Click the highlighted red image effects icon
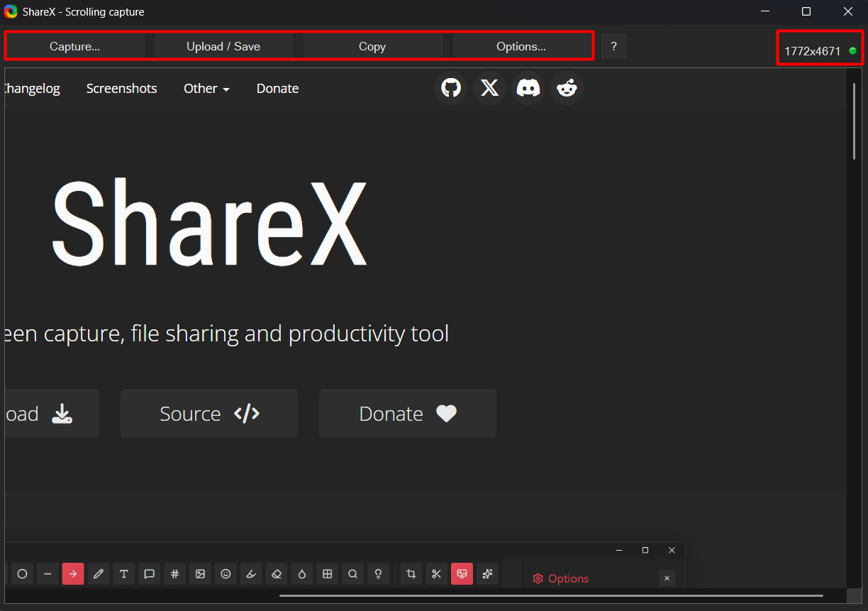Image resolution: width=868 pixels, height=611 pixels. [462, 574]
